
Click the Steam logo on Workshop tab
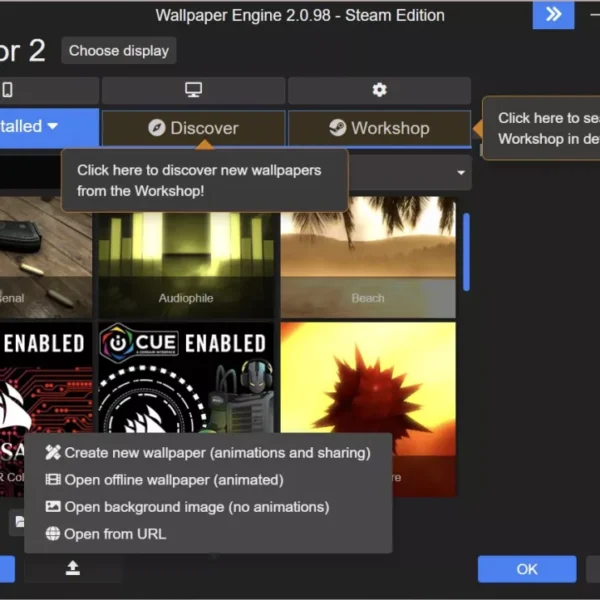point(338,128)
